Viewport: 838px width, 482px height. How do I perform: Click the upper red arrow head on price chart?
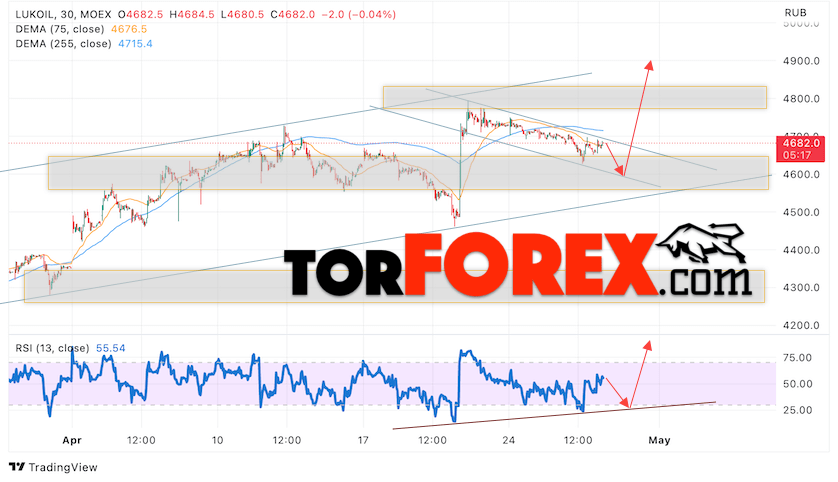(649, 65)
